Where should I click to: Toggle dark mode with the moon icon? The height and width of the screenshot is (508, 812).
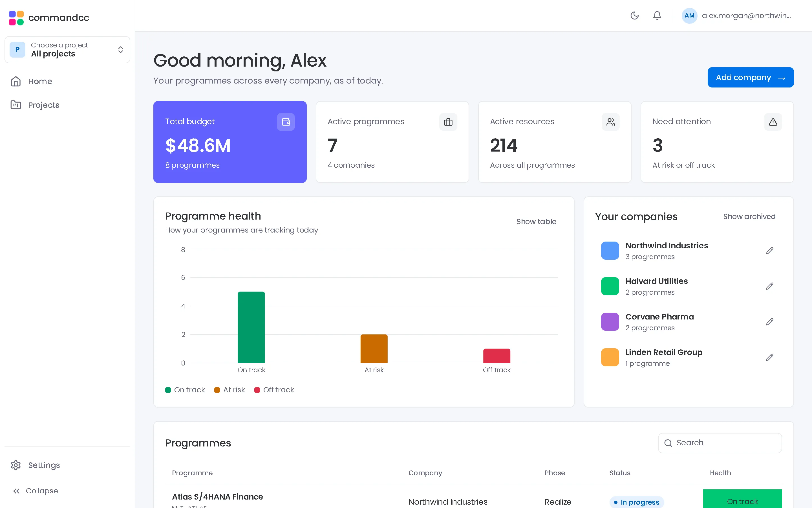click(x=634, y=16)
